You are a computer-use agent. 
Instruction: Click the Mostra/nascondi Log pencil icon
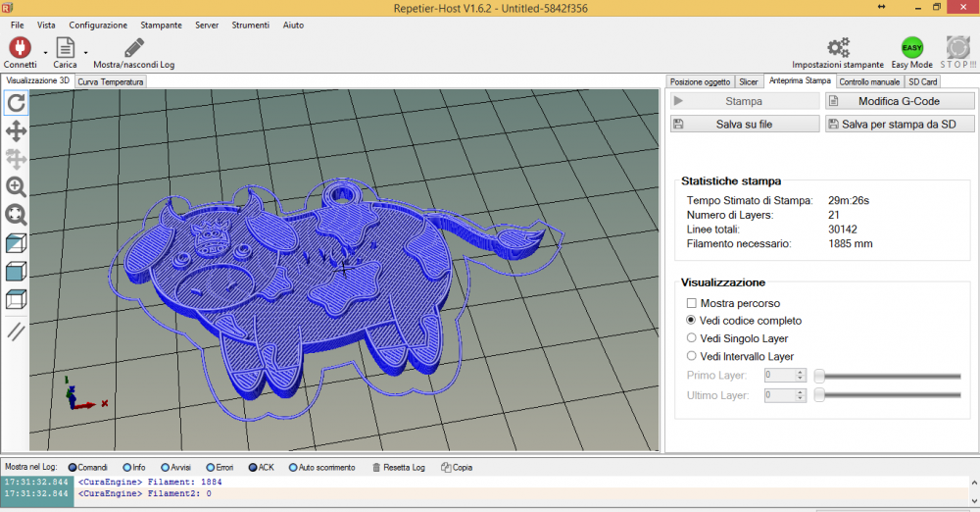134,47
